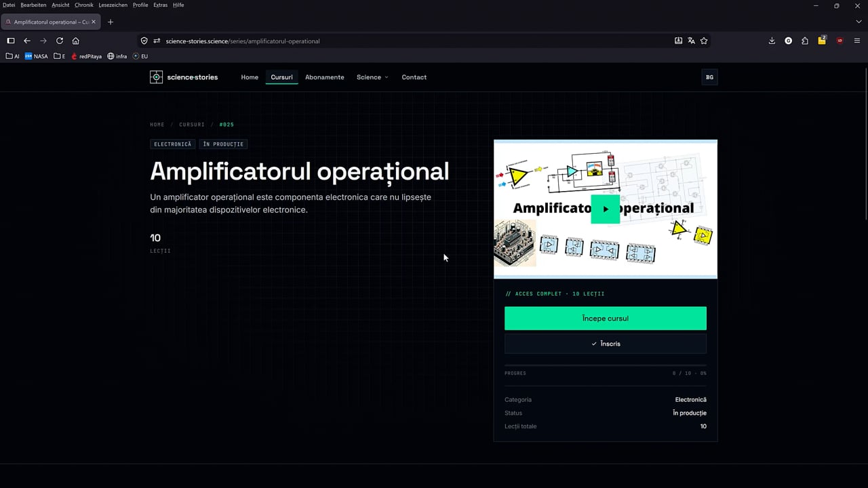
Task: Click the Începe cursul button
Action: click(x=605, y=319)
